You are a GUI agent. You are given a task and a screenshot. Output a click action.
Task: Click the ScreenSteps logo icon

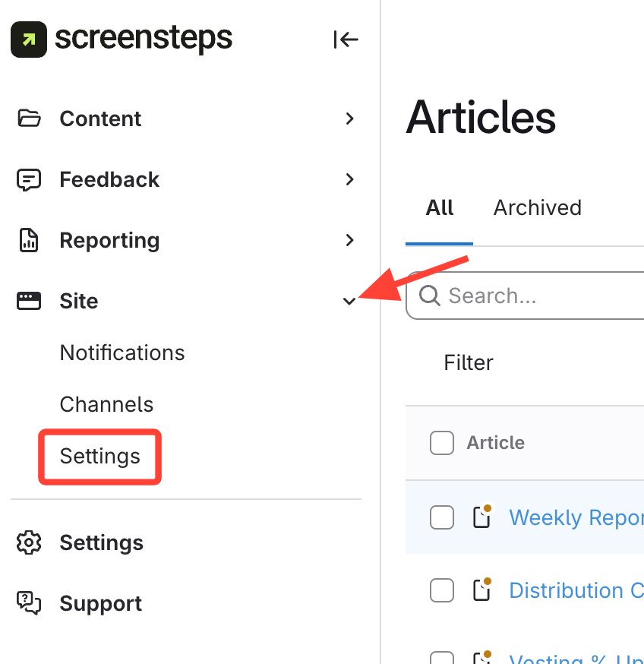[x=29, y=40]
